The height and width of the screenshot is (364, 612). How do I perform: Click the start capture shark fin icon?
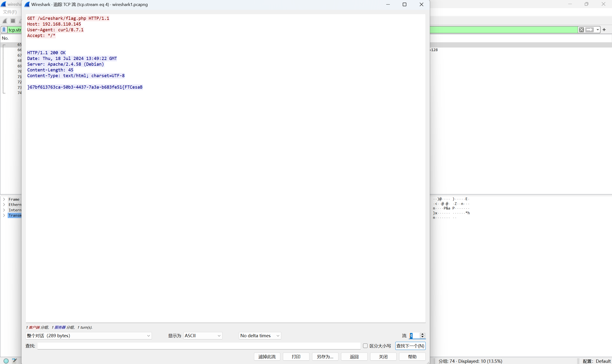pos(5,21)
